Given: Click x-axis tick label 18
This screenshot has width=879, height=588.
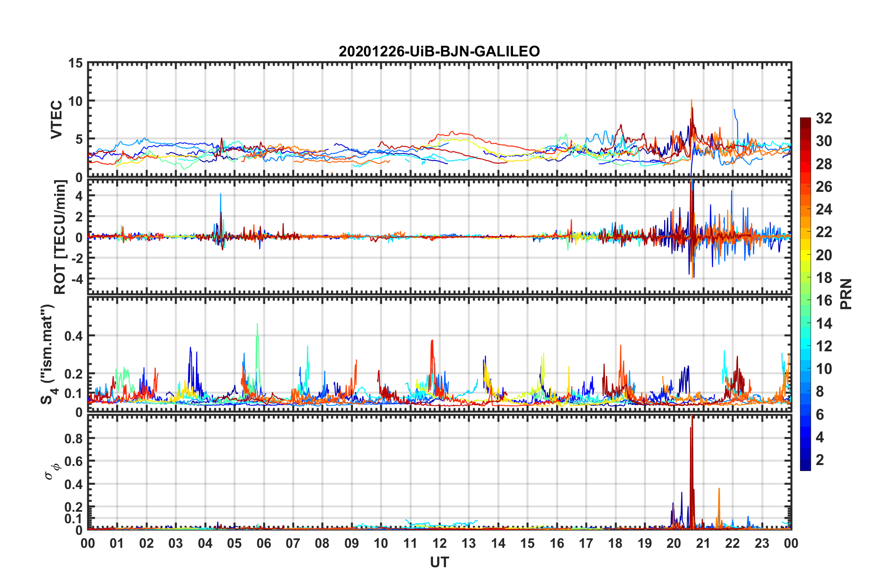Looking at the screenshot, I should point(615,543).
